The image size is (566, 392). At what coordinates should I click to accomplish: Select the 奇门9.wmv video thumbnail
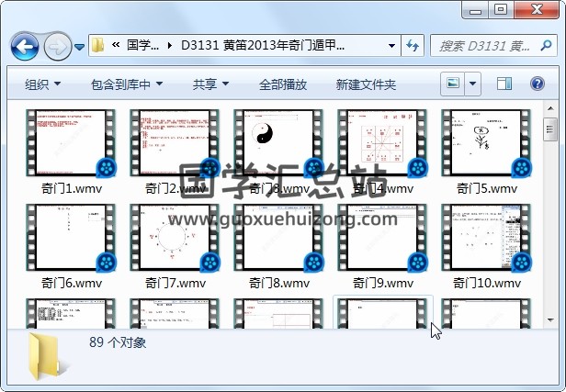pyautogui.click(x=382, y=237)
